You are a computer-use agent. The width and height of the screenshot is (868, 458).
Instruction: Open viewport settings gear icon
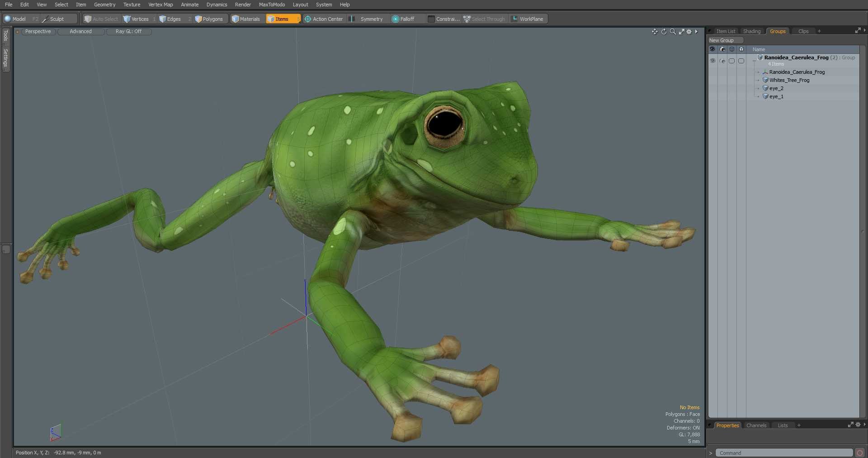[689, 32]
